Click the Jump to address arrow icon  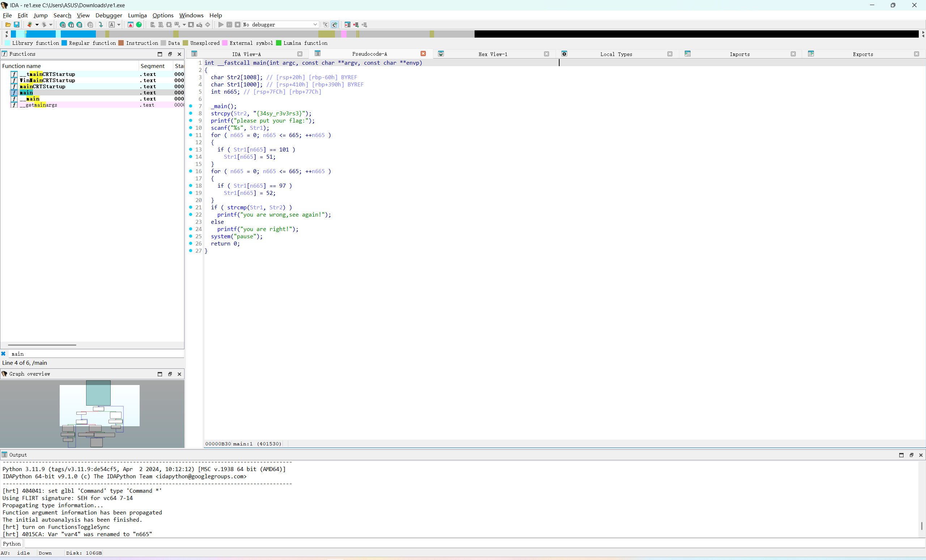(101, 25)
